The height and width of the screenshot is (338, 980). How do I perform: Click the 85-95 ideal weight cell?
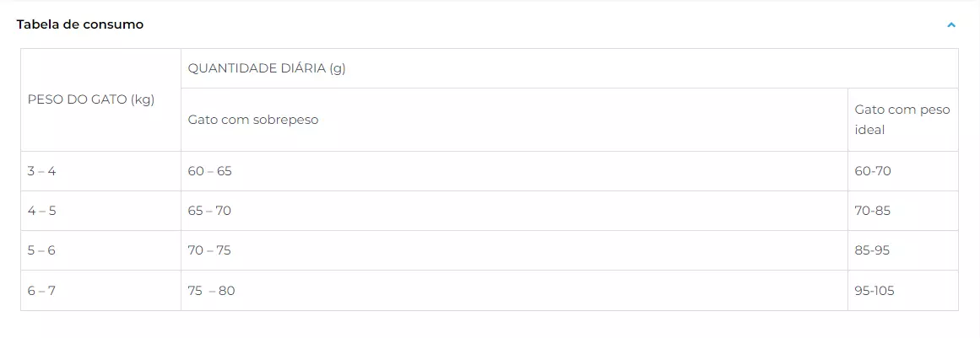tap(903, 250)
